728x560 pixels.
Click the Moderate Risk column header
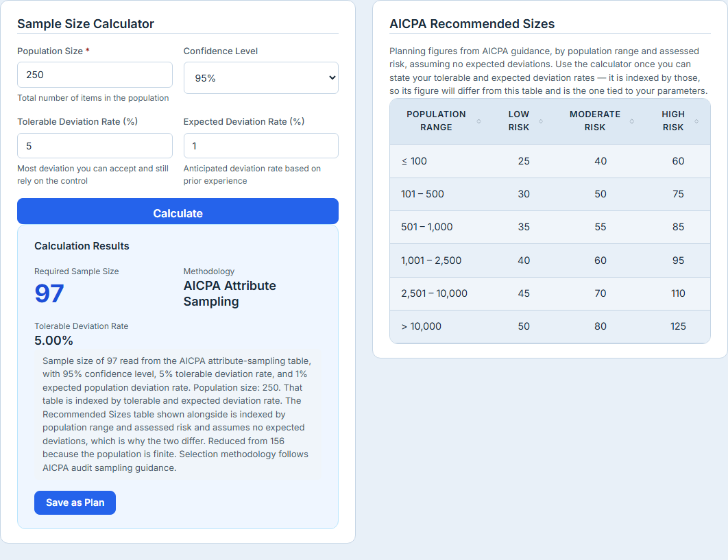[600, 121]
